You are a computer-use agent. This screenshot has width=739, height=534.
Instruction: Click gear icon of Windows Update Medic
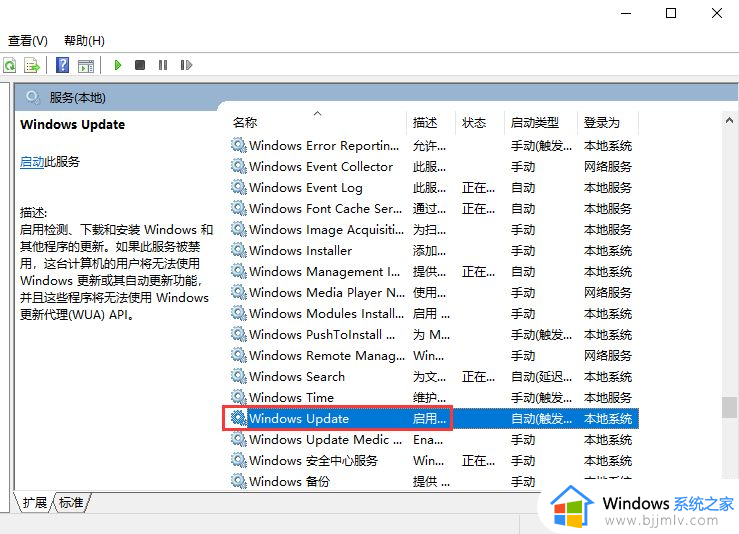pyautogui.click(x=238, y=439)
